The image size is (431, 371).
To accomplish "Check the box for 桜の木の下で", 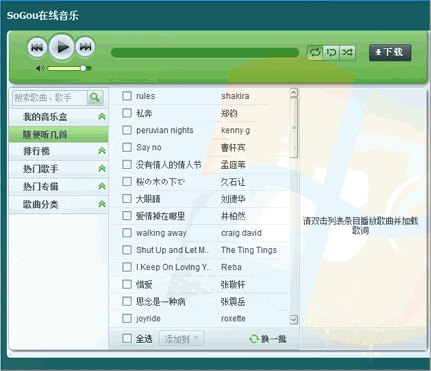I will point(127,182).
